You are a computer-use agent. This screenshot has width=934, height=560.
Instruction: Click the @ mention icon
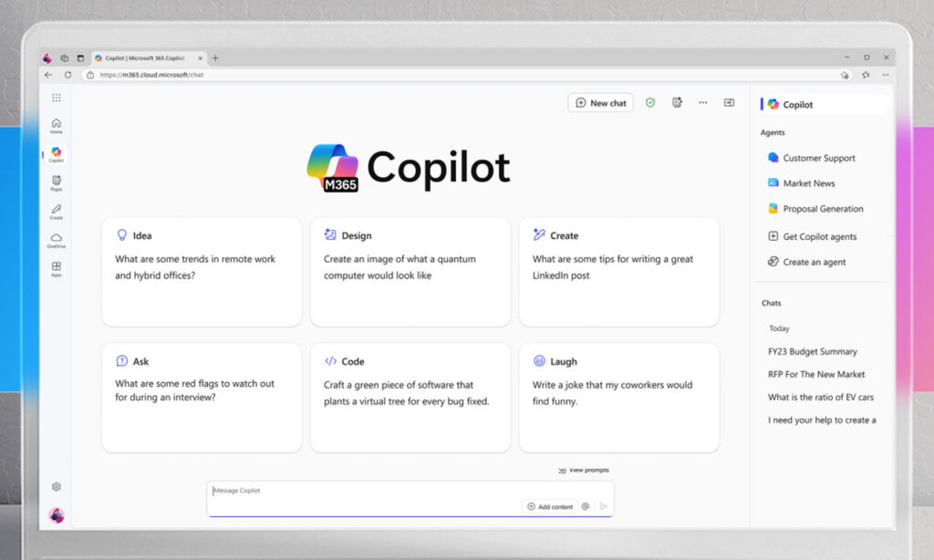(x=586, y=506)
